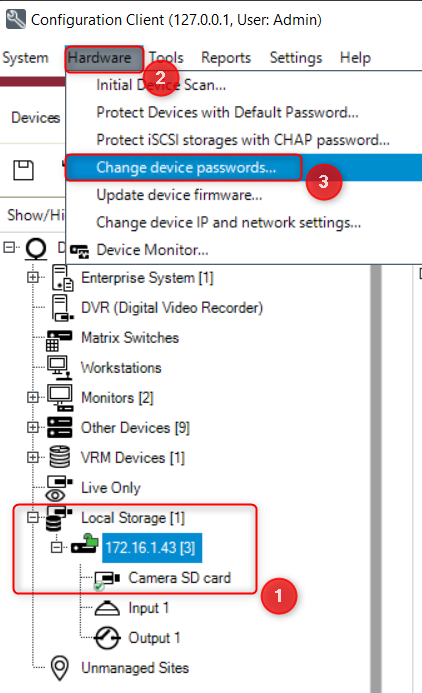
Task: Click the DVR recorder icon
Action: 62,308
